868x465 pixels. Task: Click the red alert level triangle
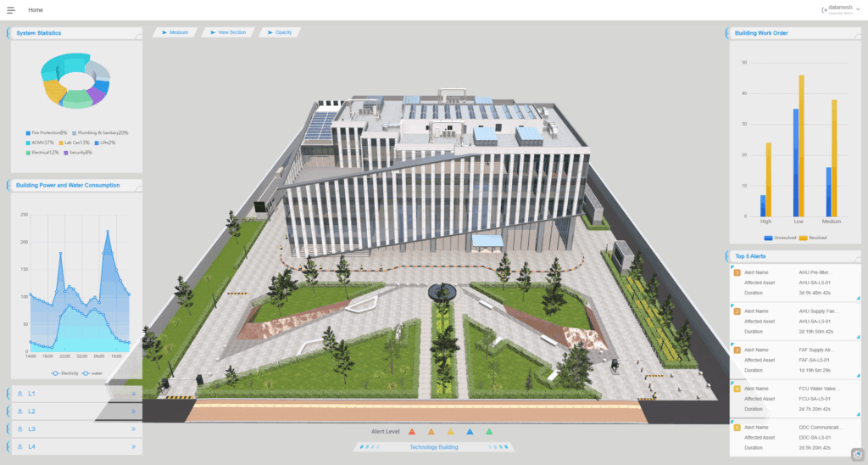coord(412,431)
